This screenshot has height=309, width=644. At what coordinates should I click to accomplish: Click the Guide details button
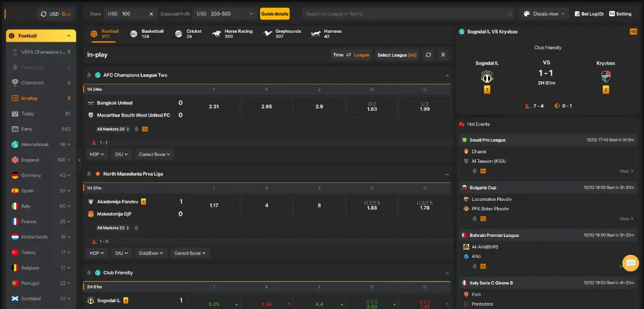point(275,14)
